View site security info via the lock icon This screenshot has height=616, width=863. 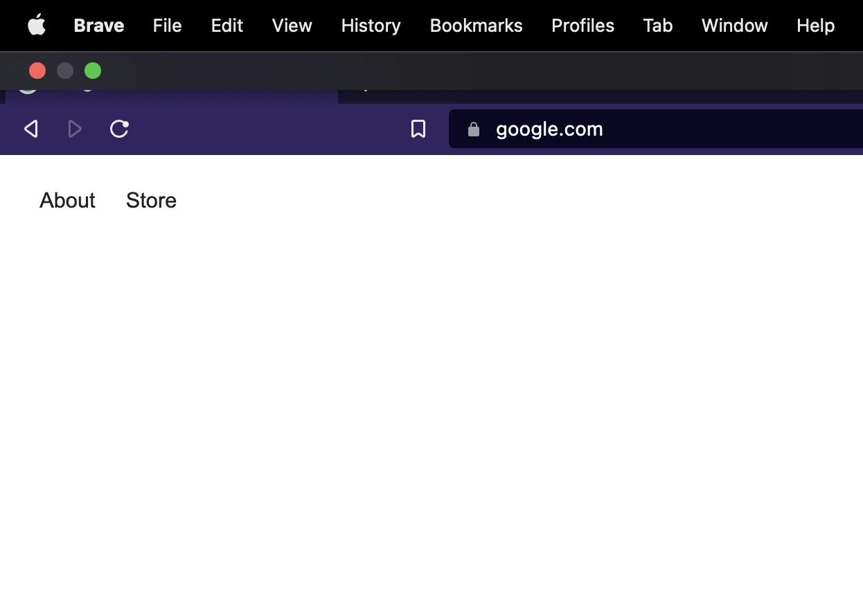475,129
